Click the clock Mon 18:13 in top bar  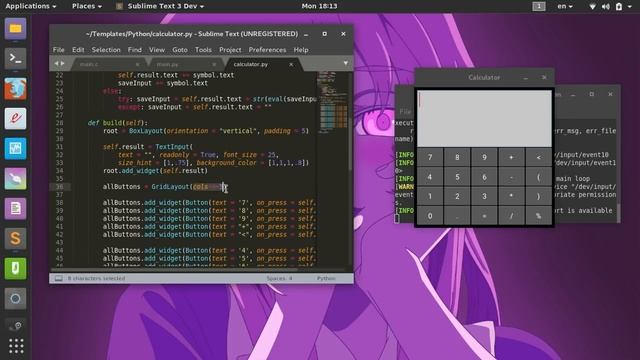pyautogui.click(x=319, y=6)
